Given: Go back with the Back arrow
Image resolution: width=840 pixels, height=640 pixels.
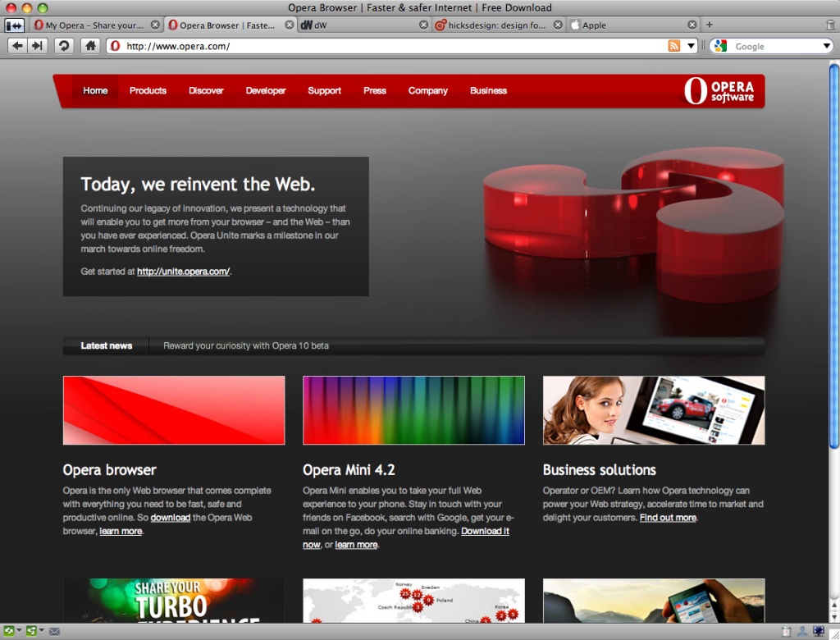Looking at the screenshot, I should pyautogui.click(x=17, y=46).
